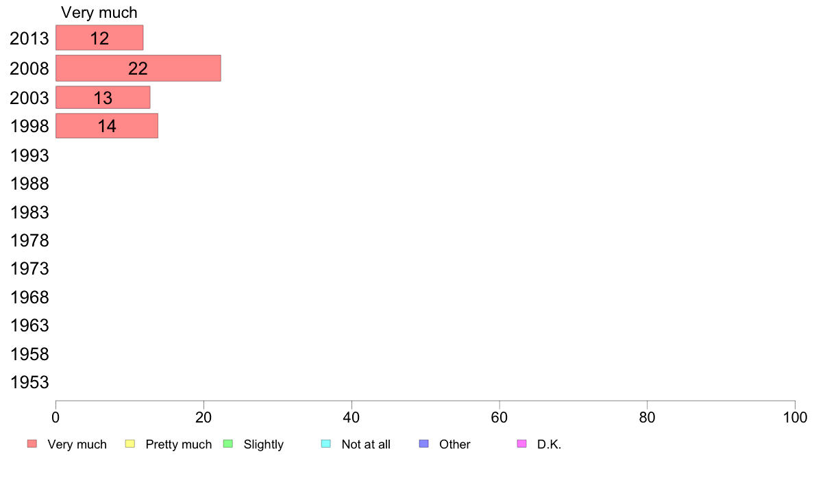The width and height of the screenshot is (814, 504).
Task: Click the 1993 year label
Action: (x=29, y=155)
